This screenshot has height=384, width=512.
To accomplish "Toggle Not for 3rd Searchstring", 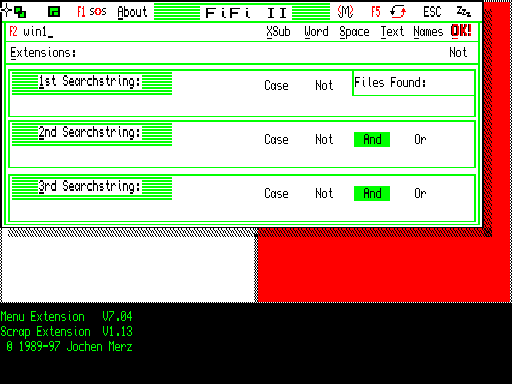I will click(324, 193).
